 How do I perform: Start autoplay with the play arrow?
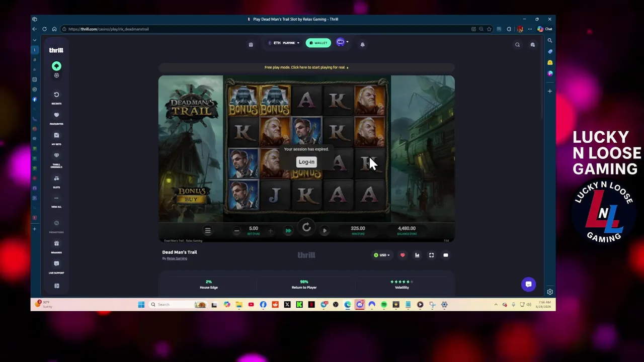325,231
